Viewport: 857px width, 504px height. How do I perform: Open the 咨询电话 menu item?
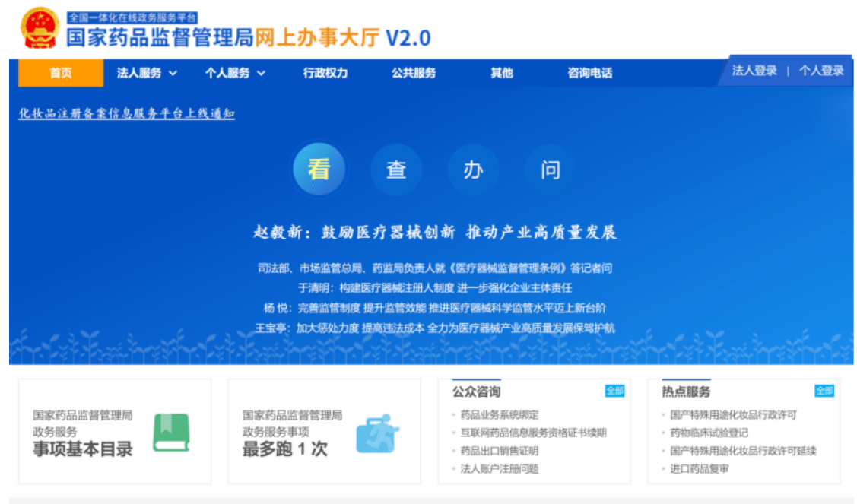(x=590, y=73)
